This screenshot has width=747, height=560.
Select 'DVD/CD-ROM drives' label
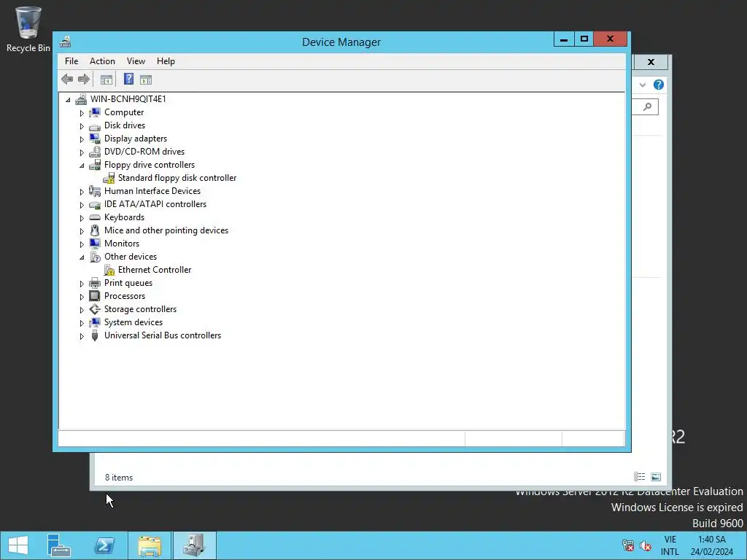(144, 152)
